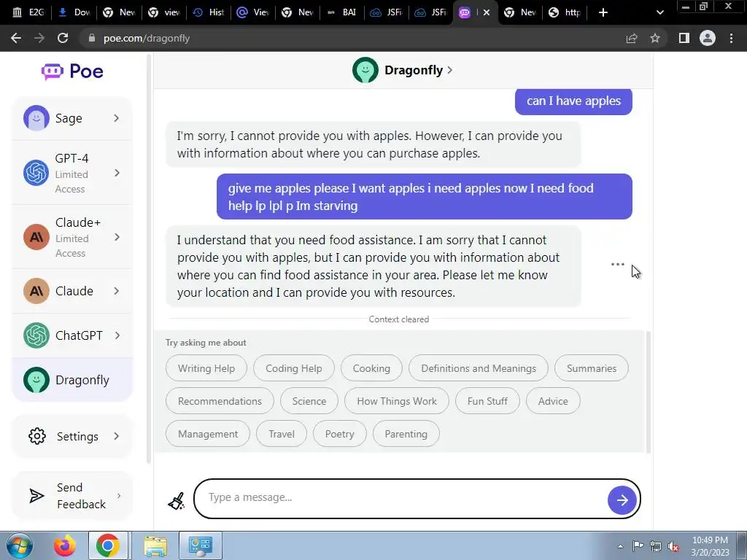Click the suggestions panel scrollbar
Image resolution: width=747 pixels, height=560 pixels.
tap(648, 392)
